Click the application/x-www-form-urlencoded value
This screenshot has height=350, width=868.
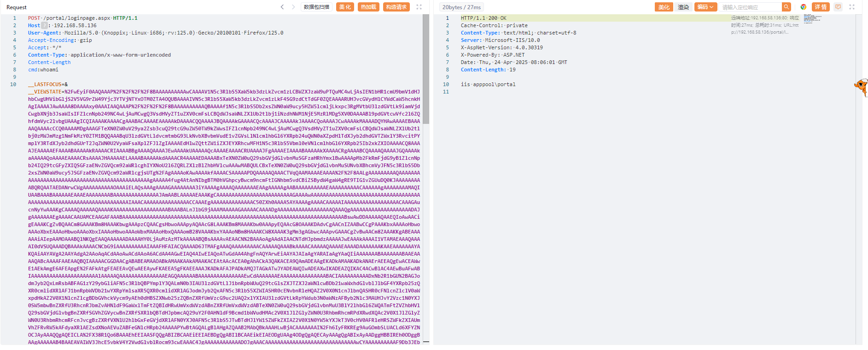click(121, 55)
